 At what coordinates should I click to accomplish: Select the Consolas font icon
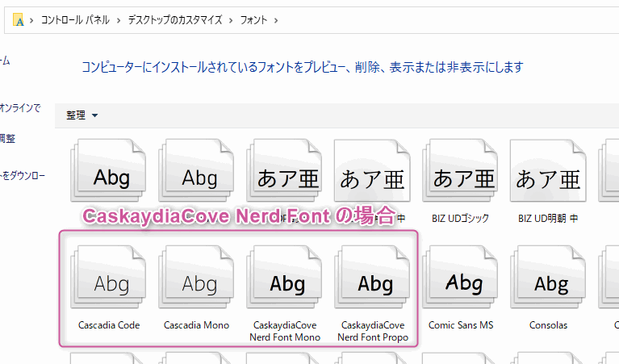tap(548, 277)
